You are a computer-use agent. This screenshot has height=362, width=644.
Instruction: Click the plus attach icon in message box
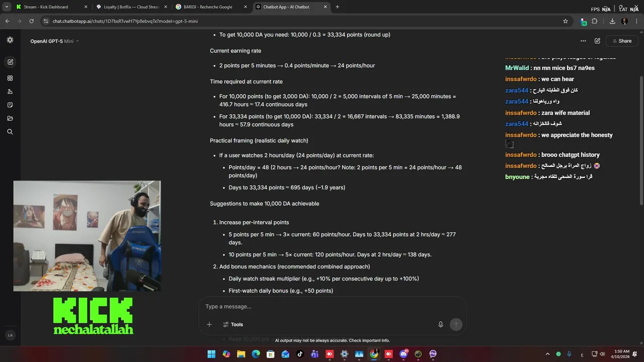click(x=209, y=324)
